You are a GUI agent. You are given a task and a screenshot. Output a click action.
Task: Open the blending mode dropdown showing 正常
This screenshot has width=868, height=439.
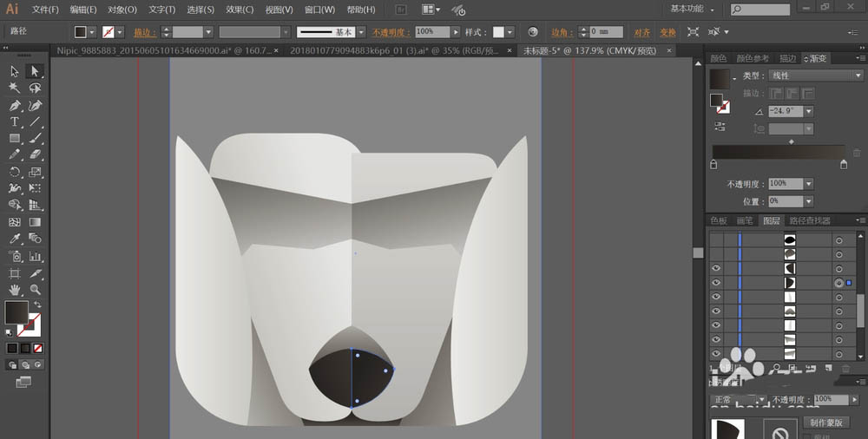coord(739,399)
